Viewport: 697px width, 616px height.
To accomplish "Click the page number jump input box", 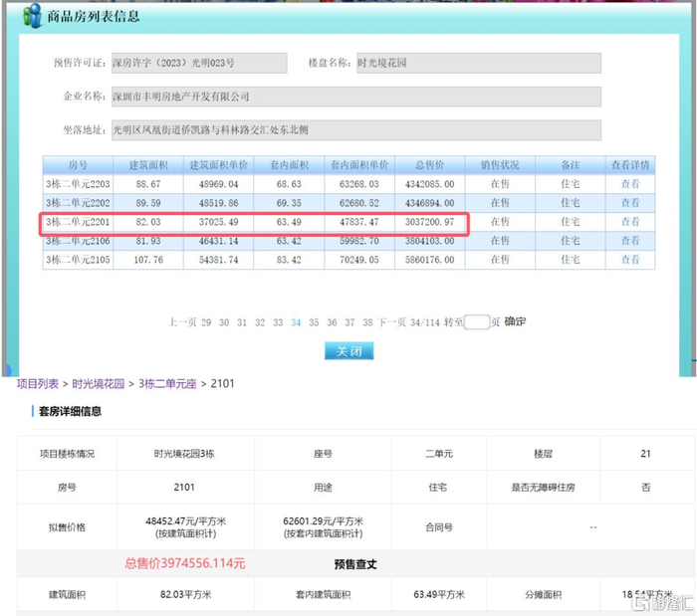I will [477, 322].
